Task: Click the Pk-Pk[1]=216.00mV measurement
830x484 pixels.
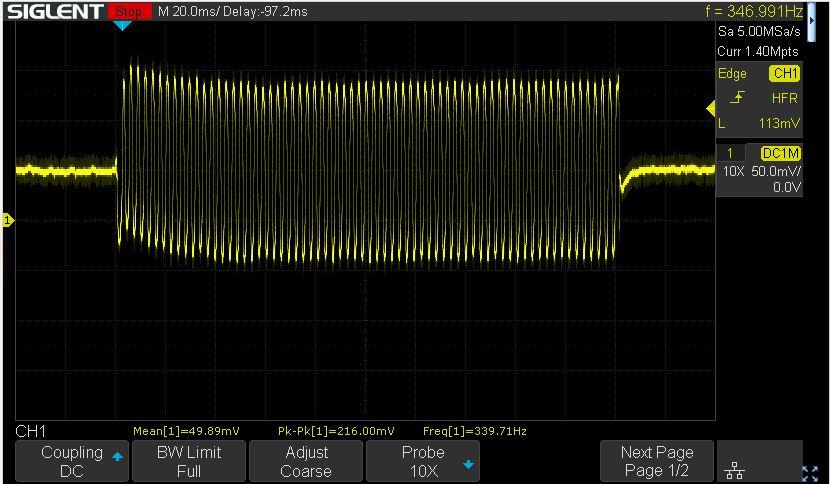Action: tap(336, 431)
